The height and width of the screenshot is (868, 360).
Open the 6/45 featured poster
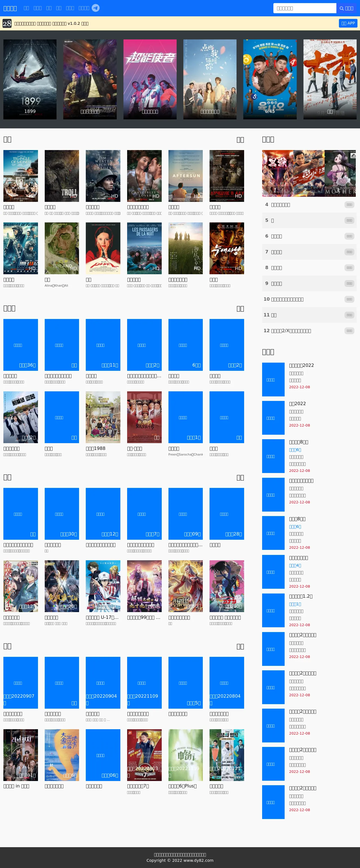click(270, 79)
